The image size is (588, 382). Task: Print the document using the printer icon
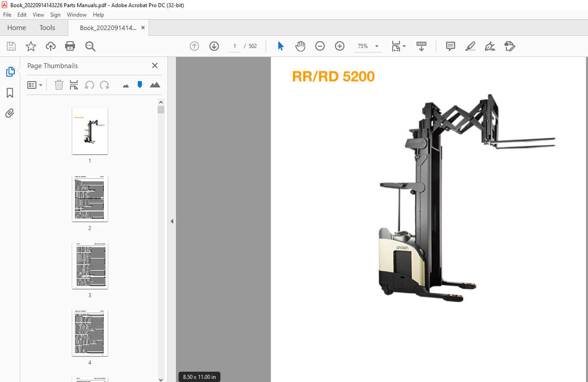70,46
